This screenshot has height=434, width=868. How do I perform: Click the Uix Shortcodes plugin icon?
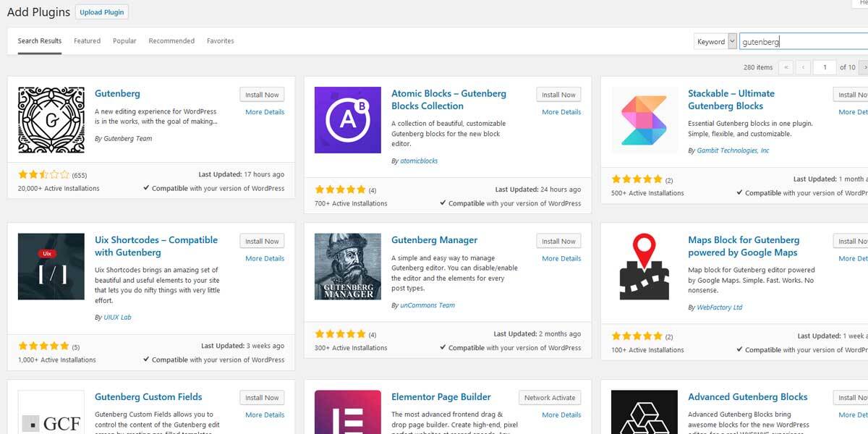[x=51, y=267]
